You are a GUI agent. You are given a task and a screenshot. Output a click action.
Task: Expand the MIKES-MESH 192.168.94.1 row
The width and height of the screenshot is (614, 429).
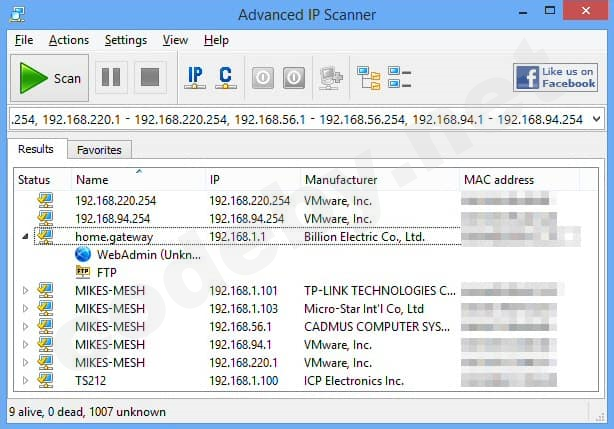click(x=25, y=344)
